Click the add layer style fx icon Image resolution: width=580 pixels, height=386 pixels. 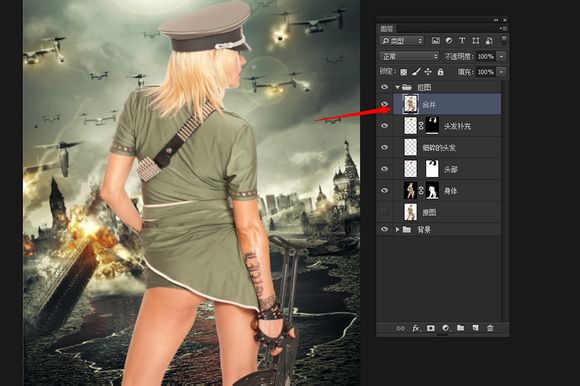(x=416, y=328)
